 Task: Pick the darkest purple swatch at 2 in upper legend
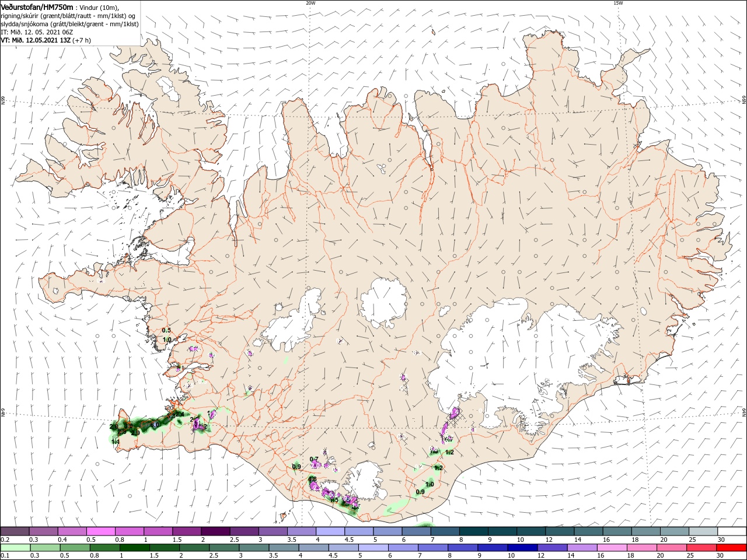215,531
